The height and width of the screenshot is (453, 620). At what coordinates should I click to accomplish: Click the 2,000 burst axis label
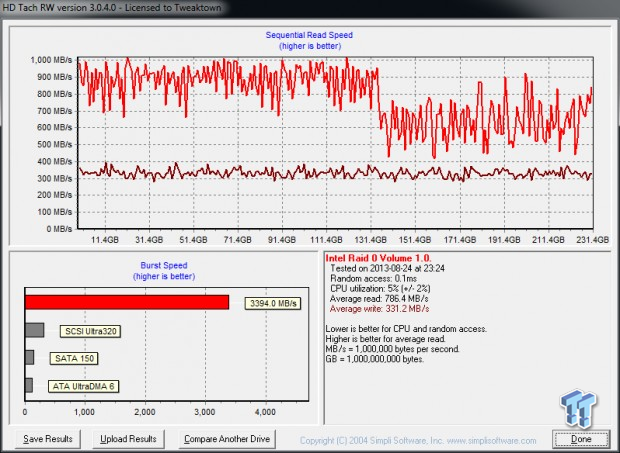145,412
